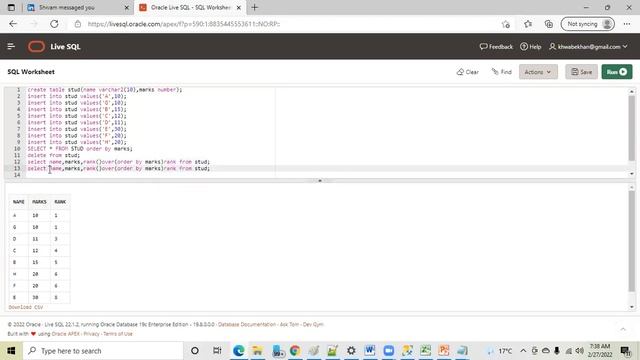Open Database Documentation link
This screenshot has height=360, width=640.
247,324
